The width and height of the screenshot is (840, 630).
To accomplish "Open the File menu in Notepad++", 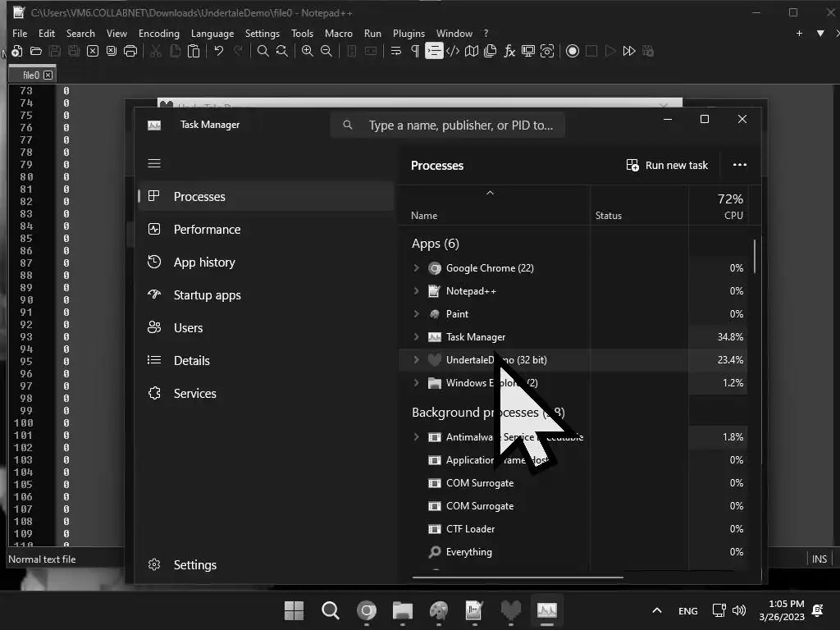I will [x=20, y=33].
